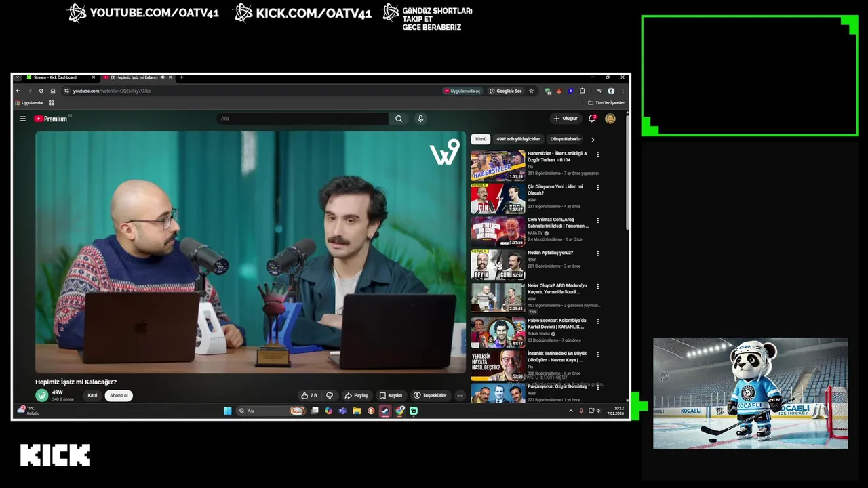Open Tüm Yer İşaretleri bookmarks folder

tap(607, 103)
